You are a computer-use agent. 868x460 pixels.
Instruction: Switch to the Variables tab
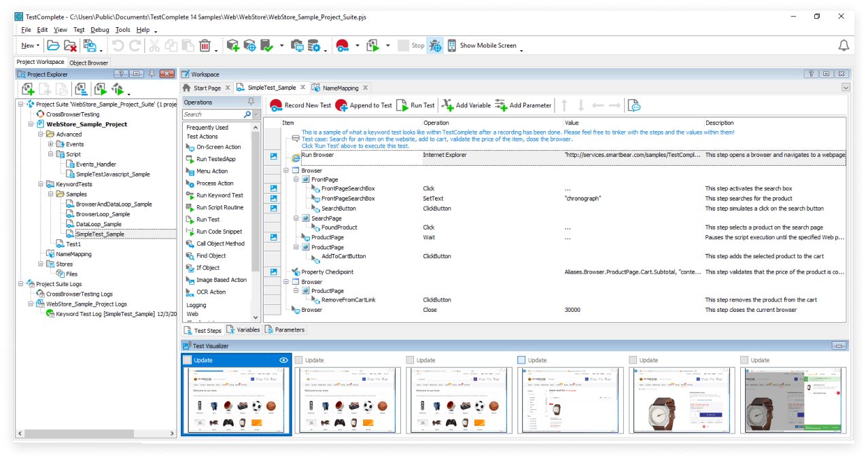[243, 330]
